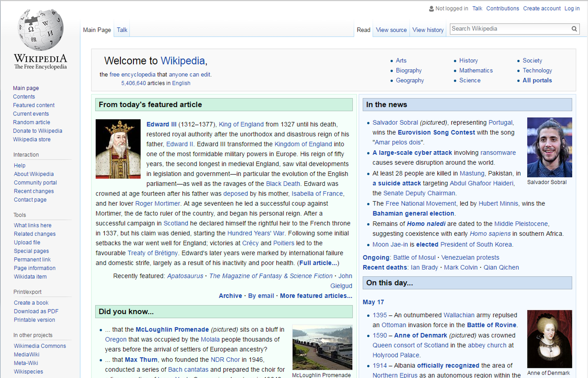Visit the Community portal
The image size is (588, 378).
pos(35,182)
